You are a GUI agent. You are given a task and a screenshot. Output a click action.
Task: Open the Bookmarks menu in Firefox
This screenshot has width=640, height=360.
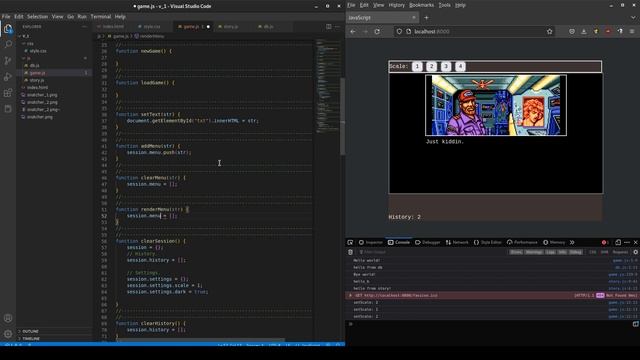421,5
